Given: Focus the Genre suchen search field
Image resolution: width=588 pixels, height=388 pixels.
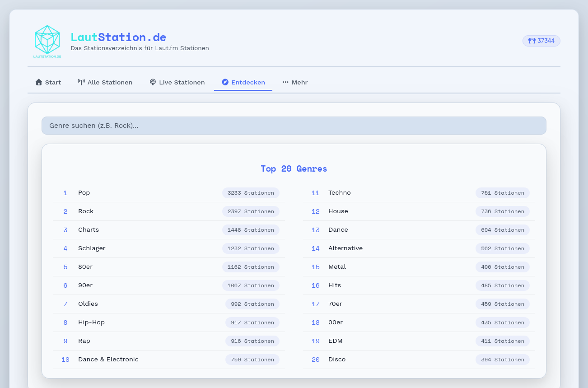Looking at the screenshot, I should coord(294,126).
